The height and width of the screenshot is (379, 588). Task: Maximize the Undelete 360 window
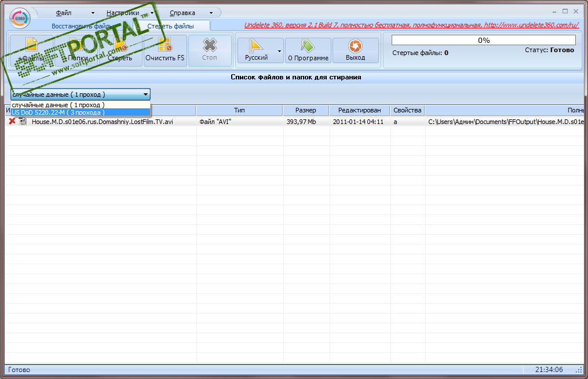pos(565,12)
